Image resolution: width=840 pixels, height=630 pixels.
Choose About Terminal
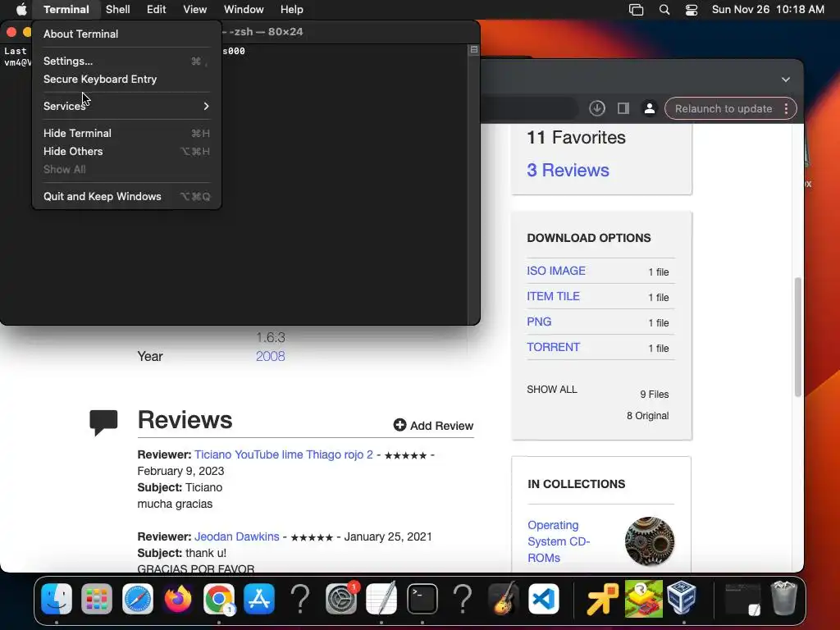tap(126, 34)
